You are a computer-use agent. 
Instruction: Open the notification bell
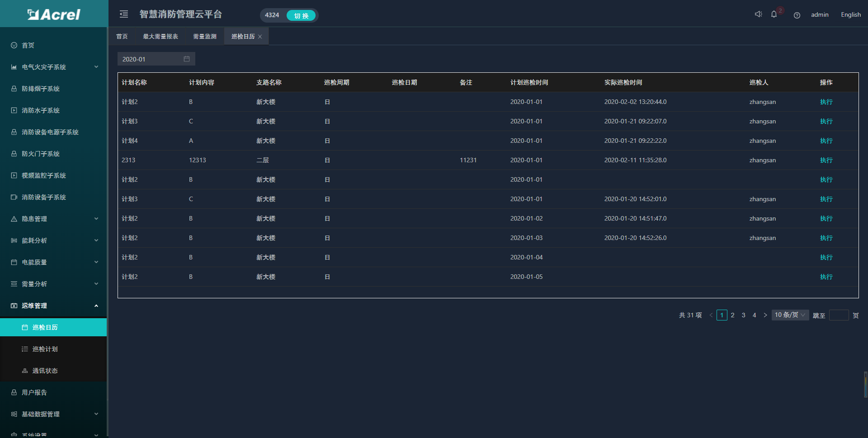click(774, 14)
